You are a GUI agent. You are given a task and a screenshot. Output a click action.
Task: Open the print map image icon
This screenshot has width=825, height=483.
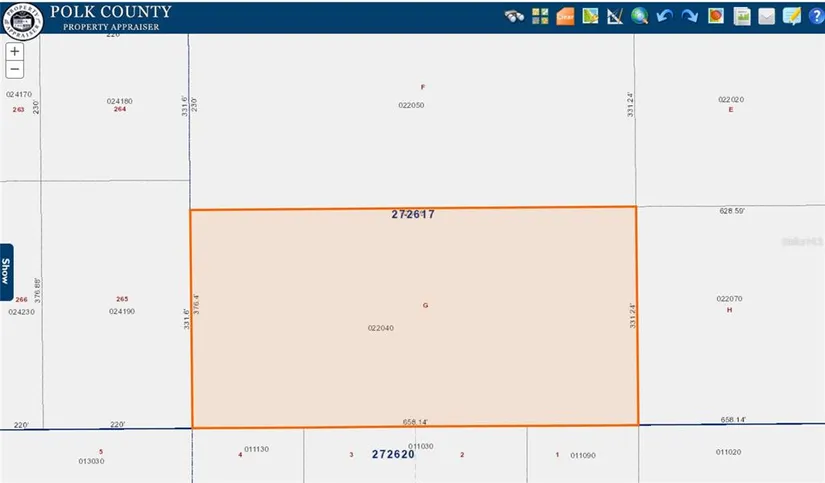(x=742, y=16)
